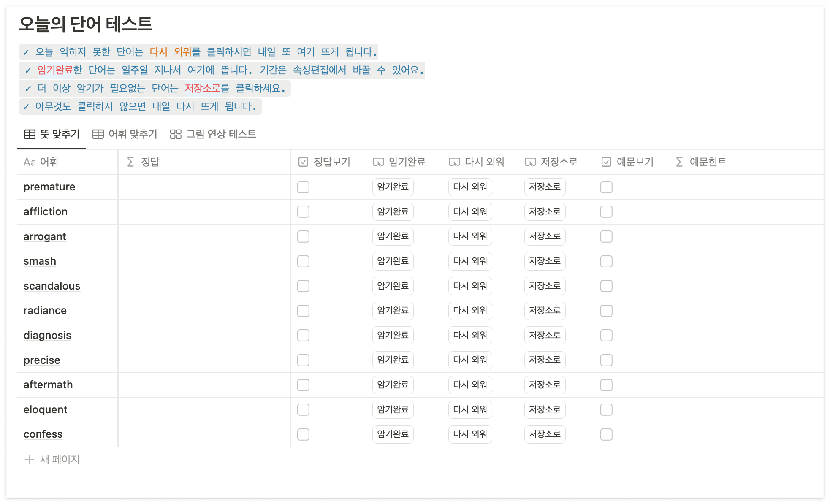Switch to the 그림 연상 테스트 tab
830x504 pixels.
(221, 134)
